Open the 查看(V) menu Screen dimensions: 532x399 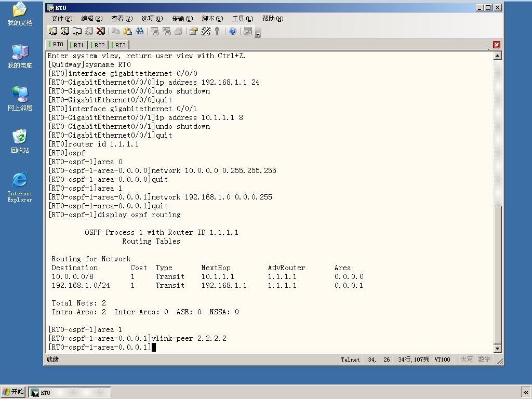pyautogui.click(x=122, y=19)
